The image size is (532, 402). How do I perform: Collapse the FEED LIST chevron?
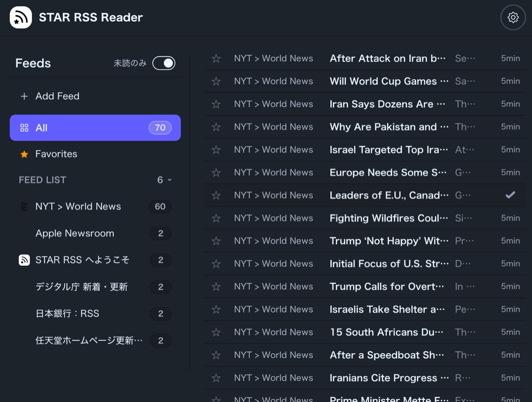[x=169, y=180]
